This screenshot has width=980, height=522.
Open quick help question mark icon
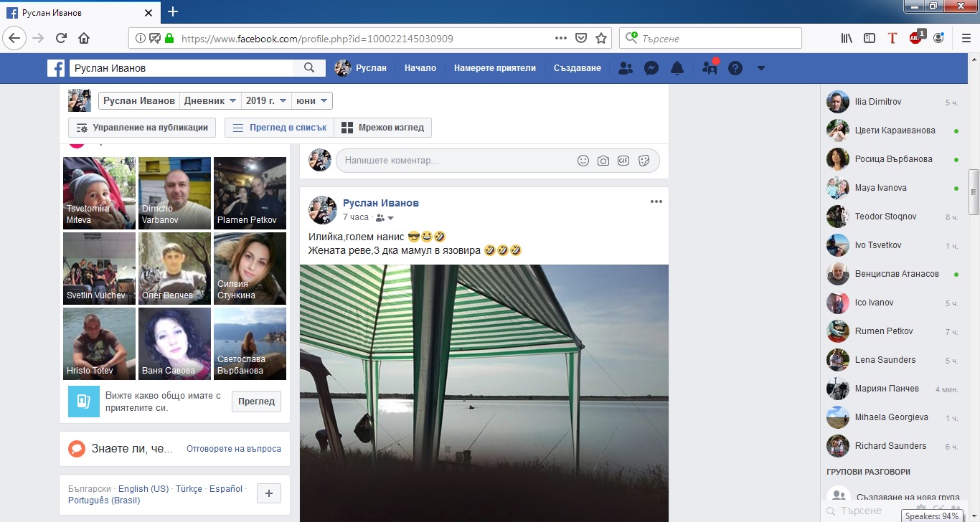click(735, 68)
